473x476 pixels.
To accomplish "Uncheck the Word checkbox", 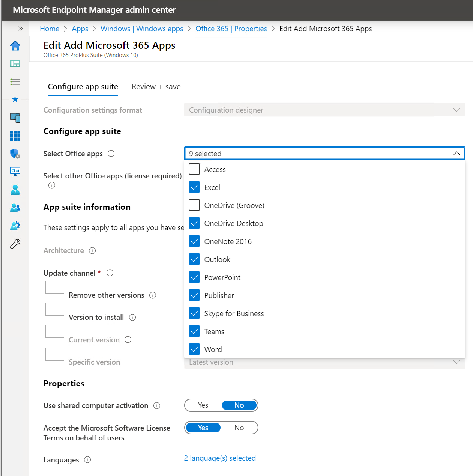I will [x=194, y=349].
